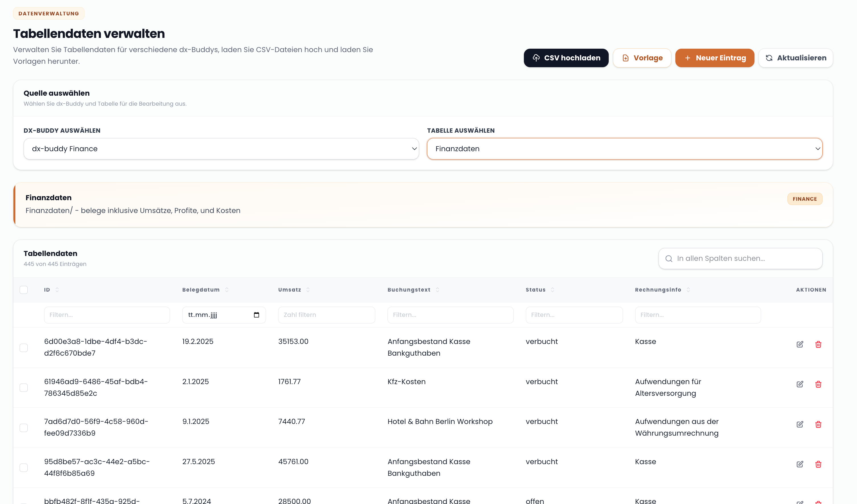This screenshot has width=857, height=504.
Task: Edit the Kfz-Kosten row entry
Action: click(x=799, y=384)
